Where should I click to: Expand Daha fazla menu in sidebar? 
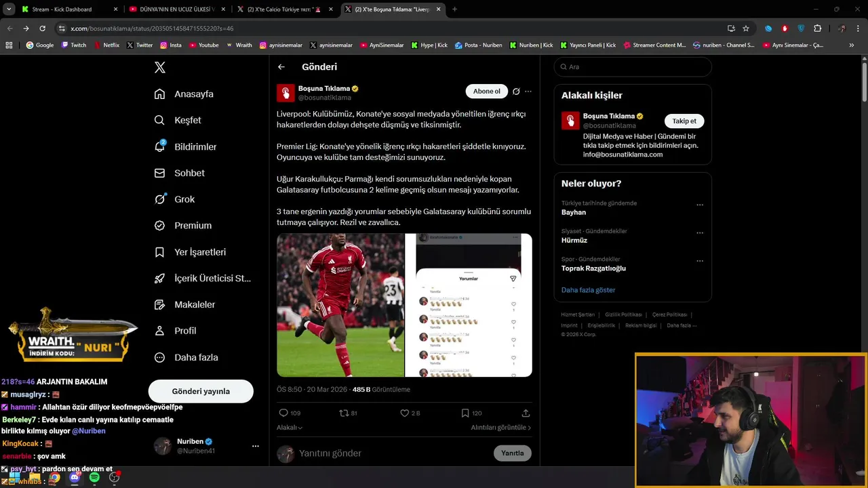coord(186,357)
